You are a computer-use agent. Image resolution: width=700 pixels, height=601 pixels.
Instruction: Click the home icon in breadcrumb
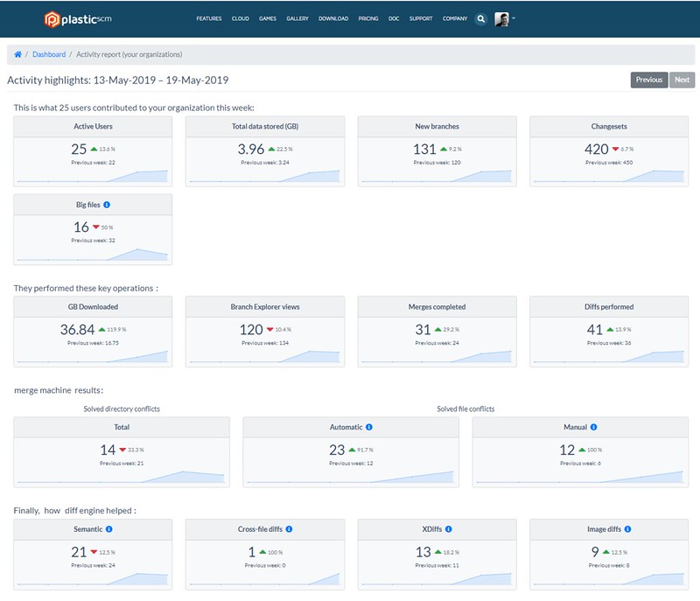coord(17,54)
